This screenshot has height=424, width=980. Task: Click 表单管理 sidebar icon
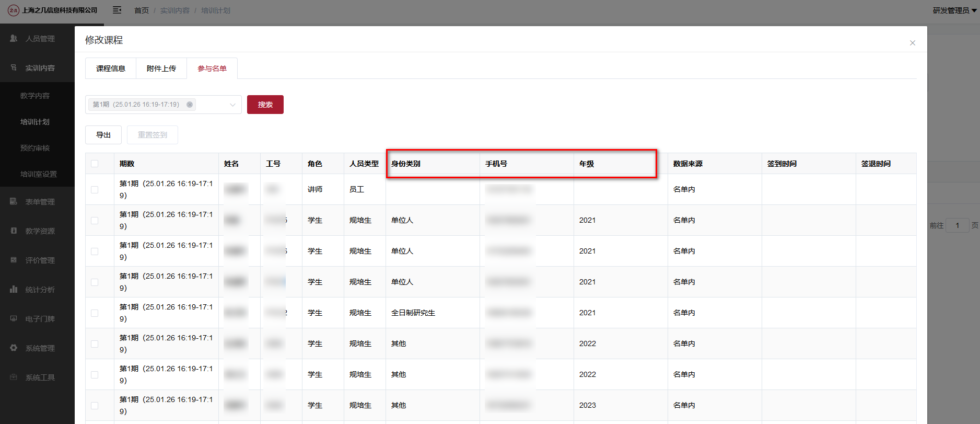pyautogui.click(x=14, y=201)
